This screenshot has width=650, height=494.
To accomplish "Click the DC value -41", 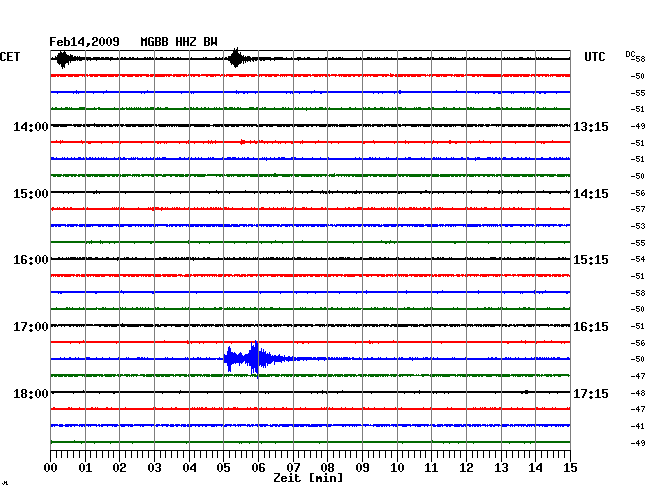I will click(x=638, y=426).
